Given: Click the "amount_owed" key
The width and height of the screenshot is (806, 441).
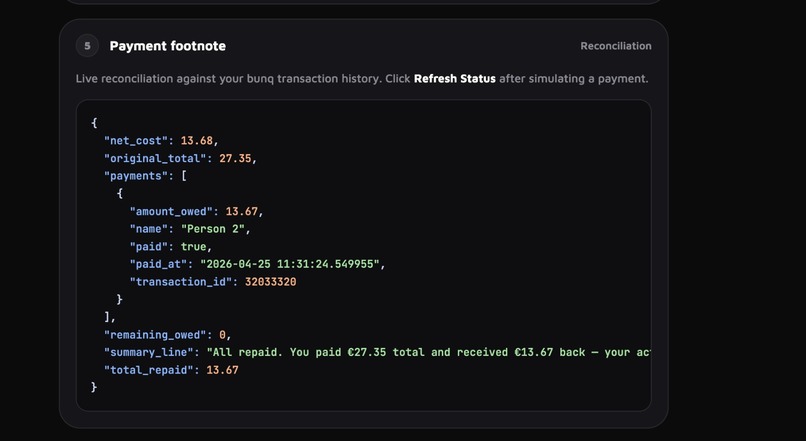Looking at the screenshot, I should (x=171, y=211).
